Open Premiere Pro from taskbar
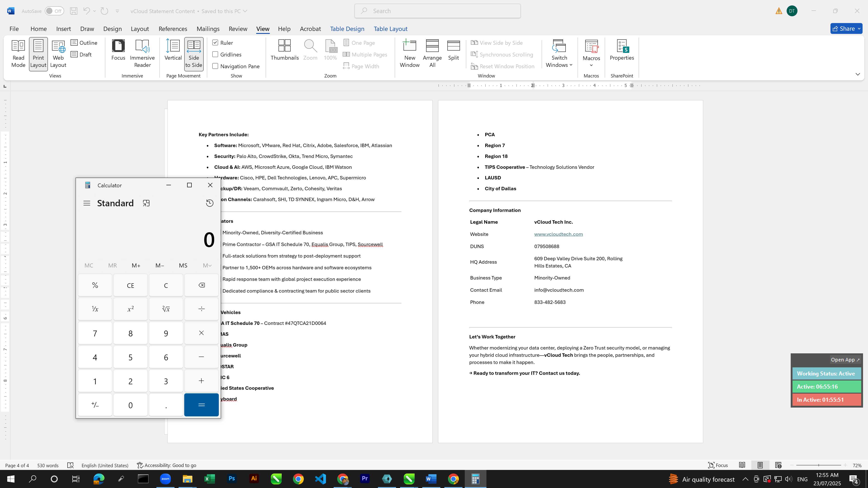The height and width of the screenshot is (488, 868). click(365, 479)
